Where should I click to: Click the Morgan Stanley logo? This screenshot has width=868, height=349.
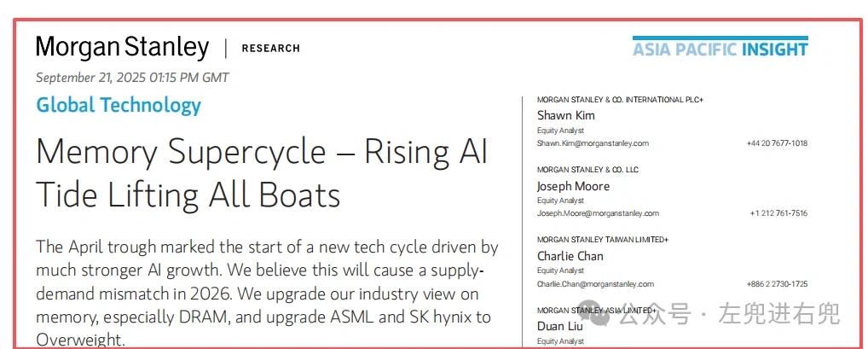click(122, 47)
